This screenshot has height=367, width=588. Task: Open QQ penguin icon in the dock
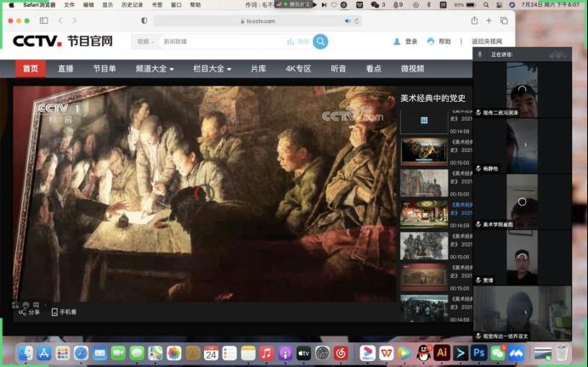click(x=423, y=353)
